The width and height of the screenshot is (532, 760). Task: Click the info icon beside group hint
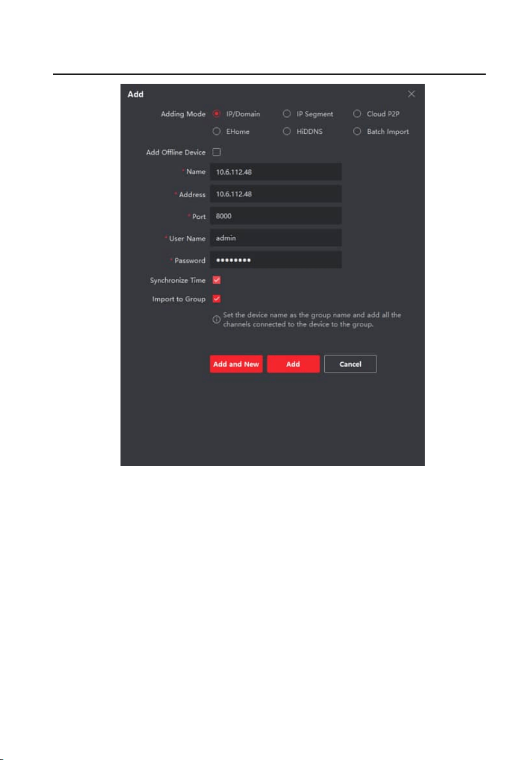[216, 319]
